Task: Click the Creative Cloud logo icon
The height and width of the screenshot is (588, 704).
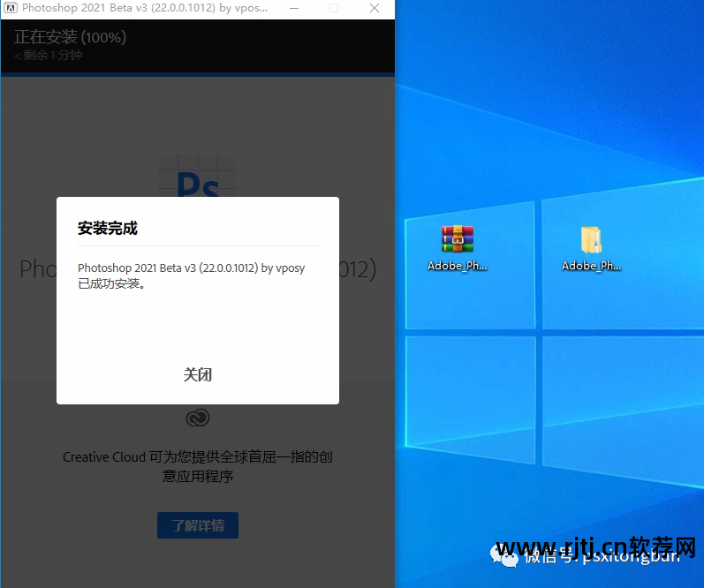Action: coord(198,418)
